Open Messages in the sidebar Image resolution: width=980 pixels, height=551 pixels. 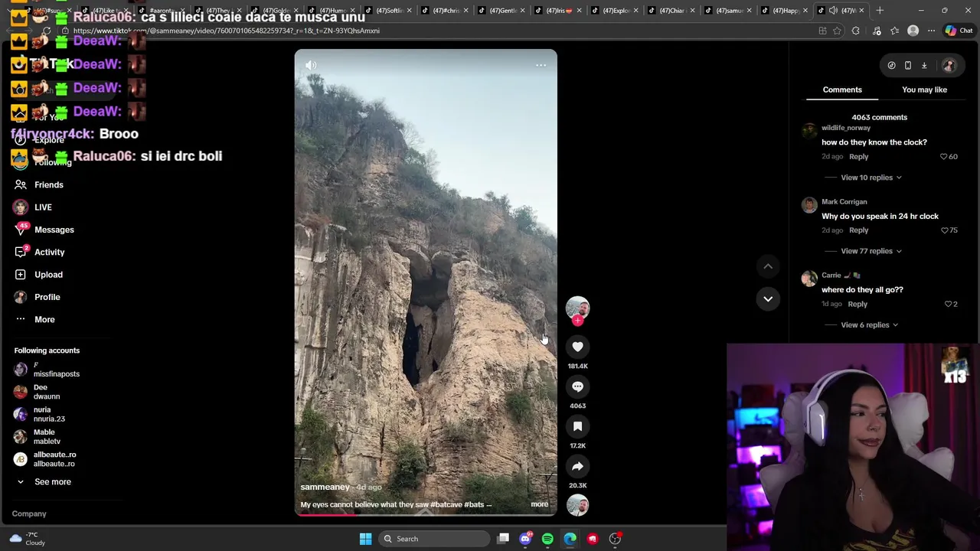[54, 230]
